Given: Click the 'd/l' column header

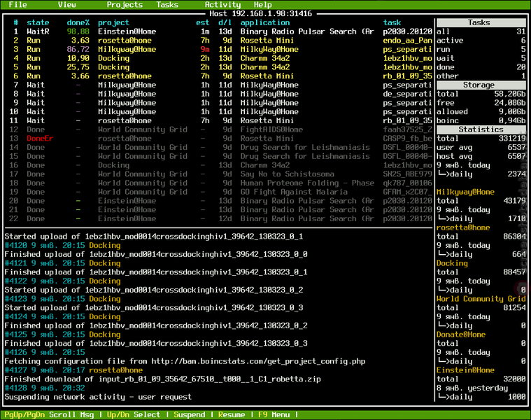Looking at the screenshot, I should click(225, 22).
